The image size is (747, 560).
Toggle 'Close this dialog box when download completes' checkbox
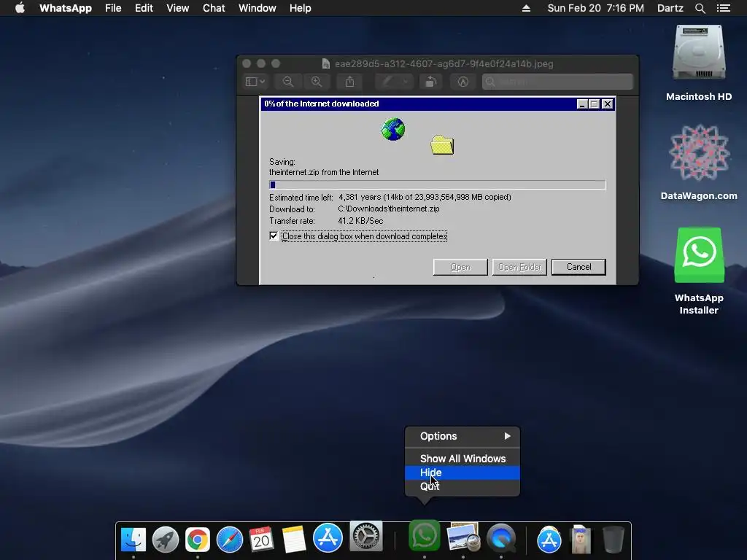pos(274,236)
